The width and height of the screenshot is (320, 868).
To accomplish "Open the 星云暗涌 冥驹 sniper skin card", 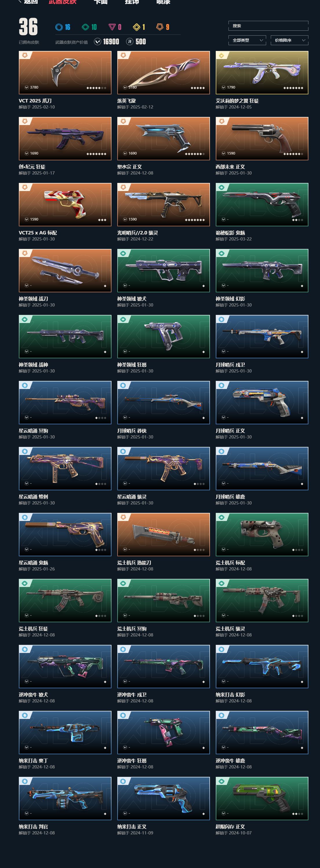I will click(x=65, y=402).
